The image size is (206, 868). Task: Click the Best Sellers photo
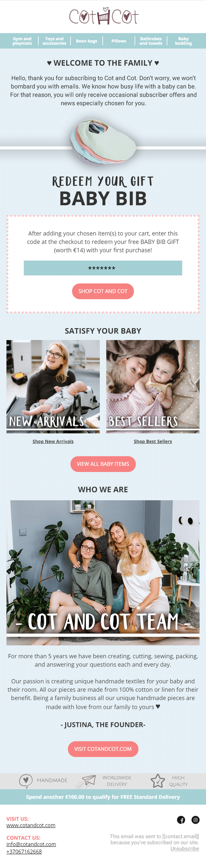coord(153,386)
